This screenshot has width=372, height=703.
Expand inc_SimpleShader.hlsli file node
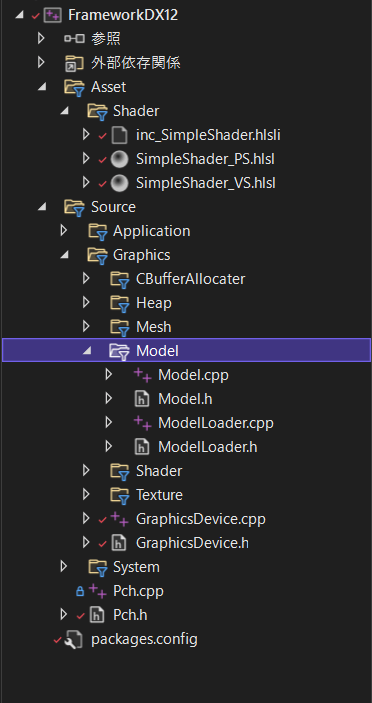point(86,134)
